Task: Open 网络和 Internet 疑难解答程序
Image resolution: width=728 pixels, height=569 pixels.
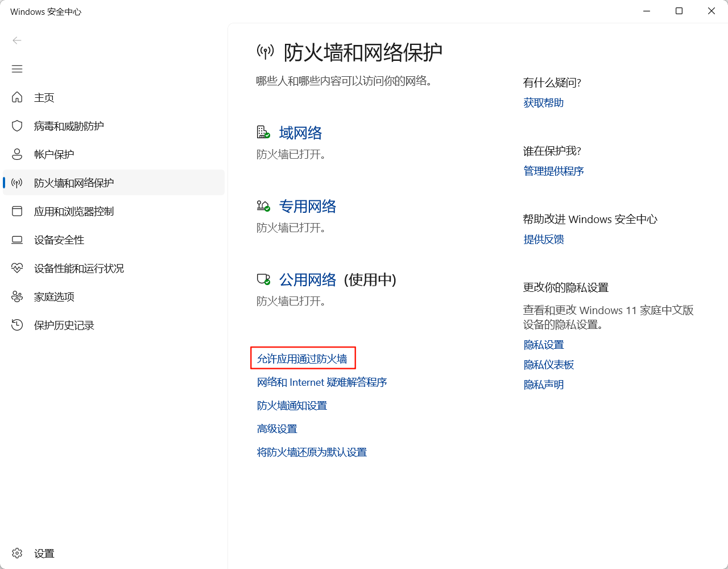Action: pos(322,382)
